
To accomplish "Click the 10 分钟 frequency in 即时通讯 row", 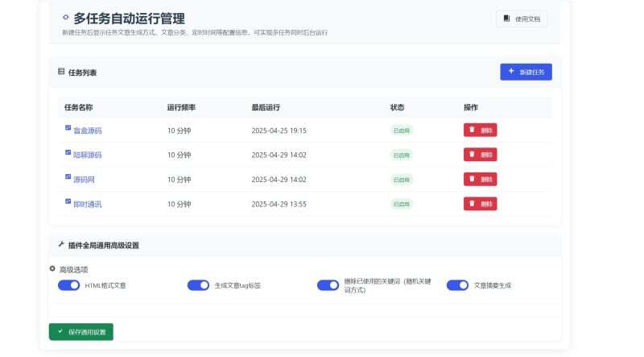I will (179, 205).
